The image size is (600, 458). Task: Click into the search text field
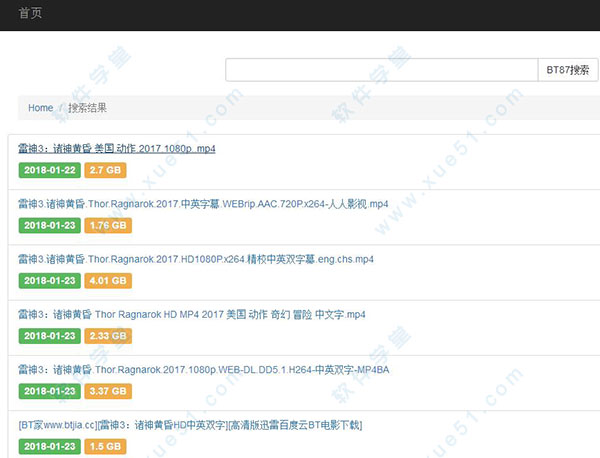pos(382,70)
